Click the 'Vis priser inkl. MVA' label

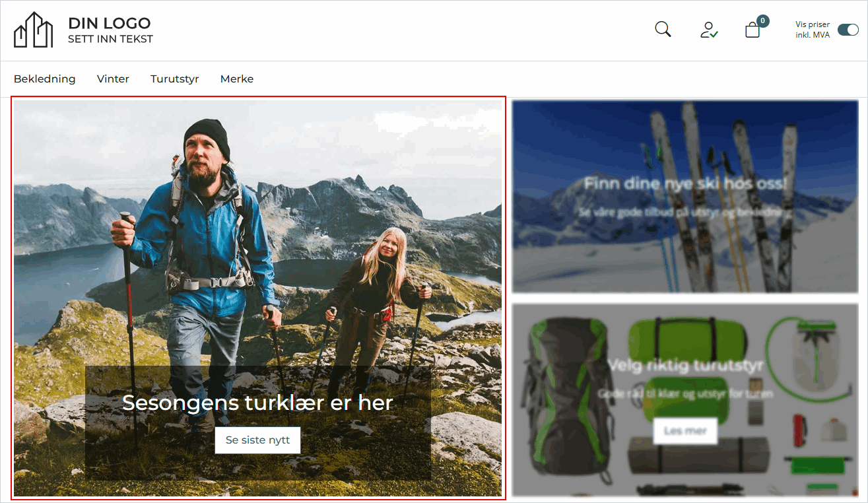pos(813,30)
